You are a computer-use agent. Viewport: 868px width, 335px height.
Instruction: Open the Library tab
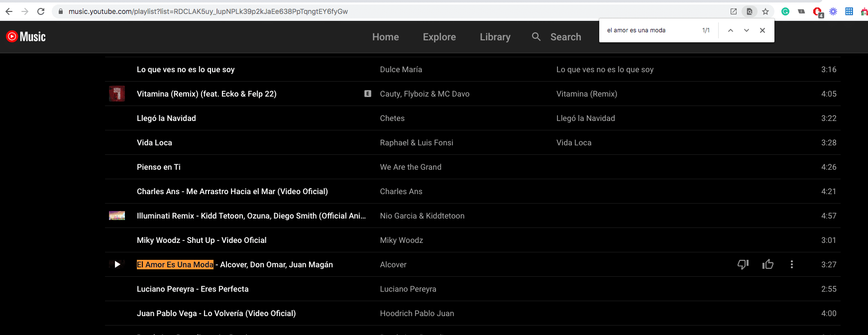coord(495,37)
